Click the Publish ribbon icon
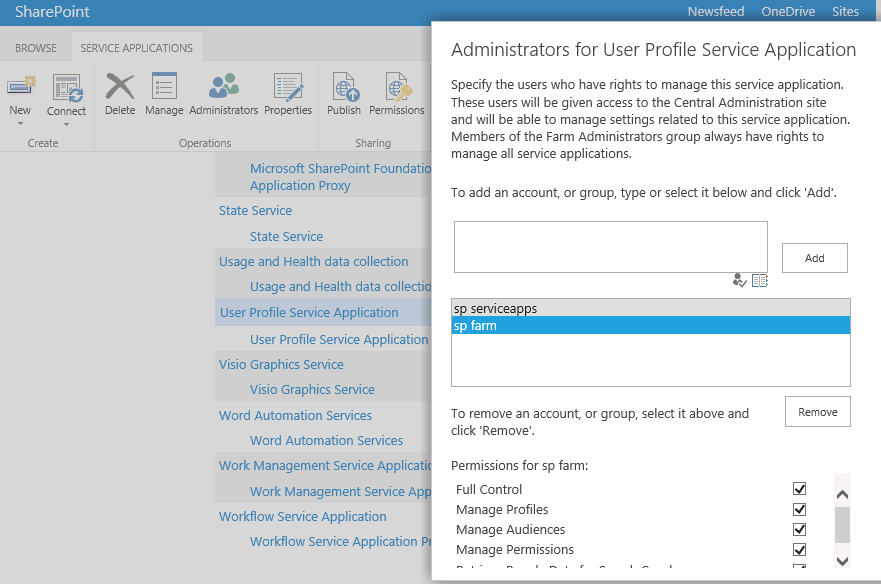Viewport: 881px width, 584px height. (344, 87)
